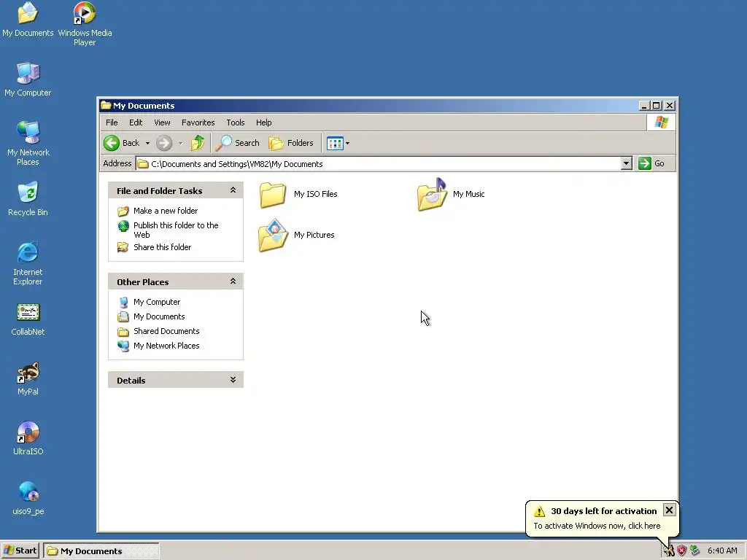Expand the Address bar dropdown list
The image size is (747, 560).
627,163
